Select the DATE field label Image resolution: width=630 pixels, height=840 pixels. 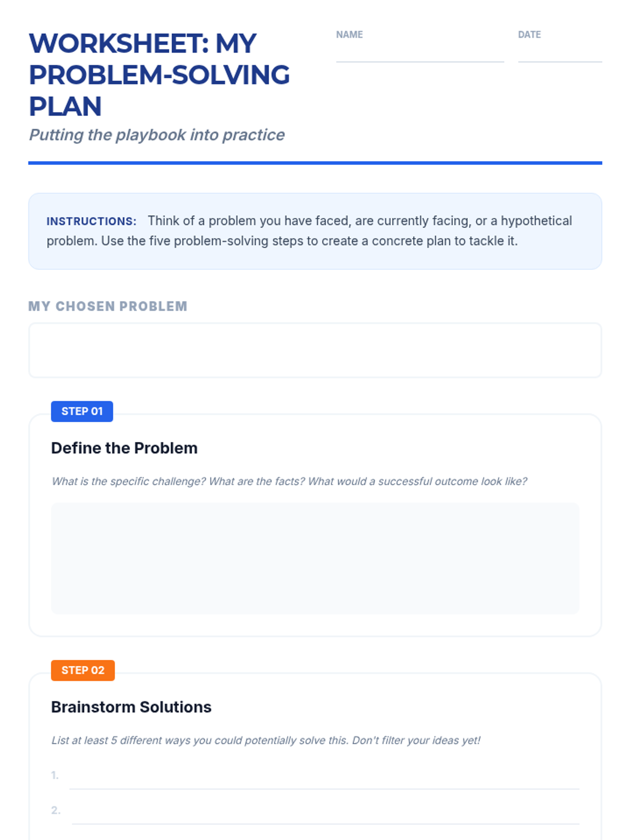[x=529, y=35]
